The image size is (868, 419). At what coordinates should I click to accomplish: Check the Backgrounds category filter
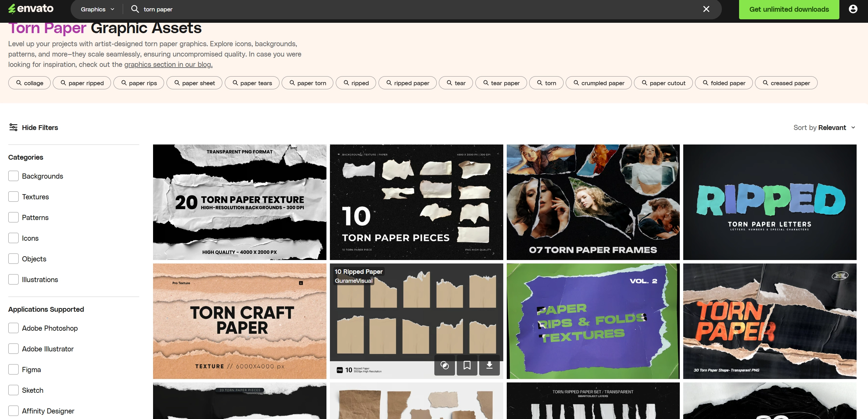click(x=13, y=176)
